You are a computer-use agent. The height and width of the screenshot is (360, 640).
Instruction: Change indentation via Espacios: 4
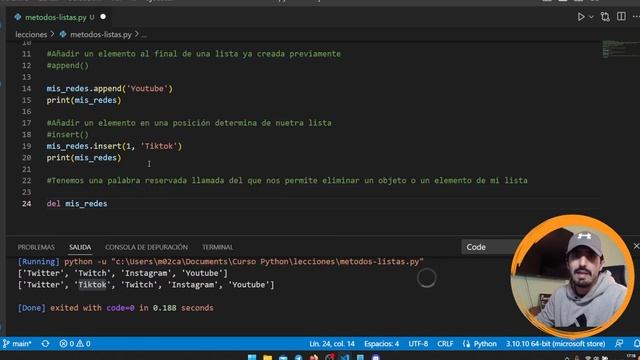coord(381,344)
